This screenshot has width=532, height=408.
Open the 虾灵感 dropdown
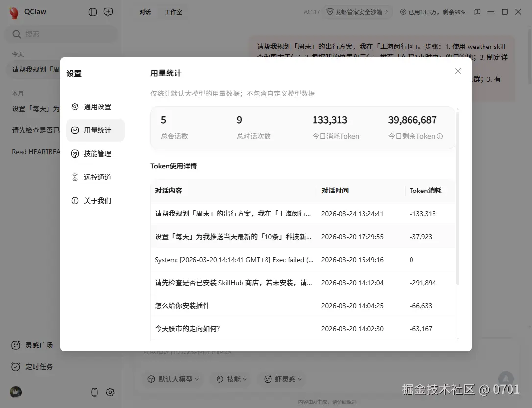pos(282,379)
